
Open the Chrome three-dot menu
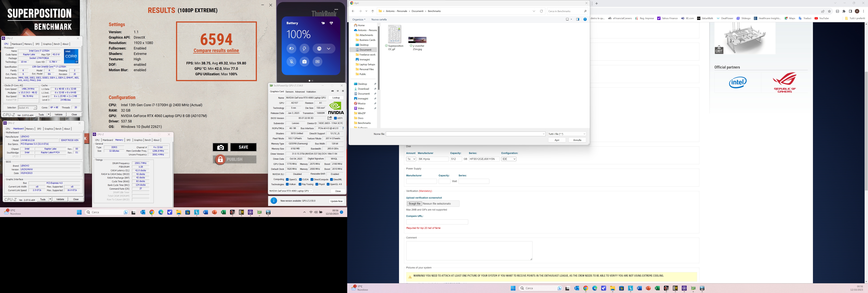pos(864,11)
